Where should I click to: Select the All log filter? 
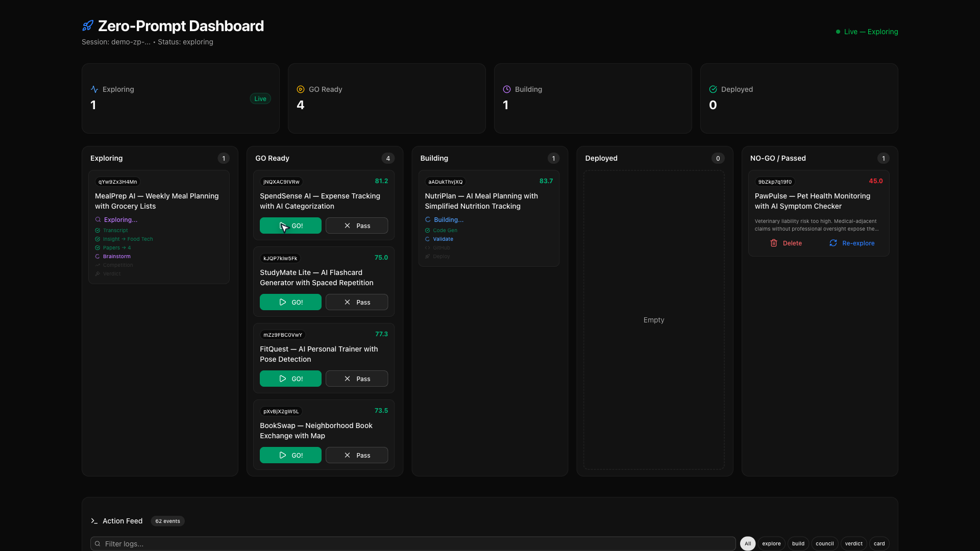click(748, 544)
